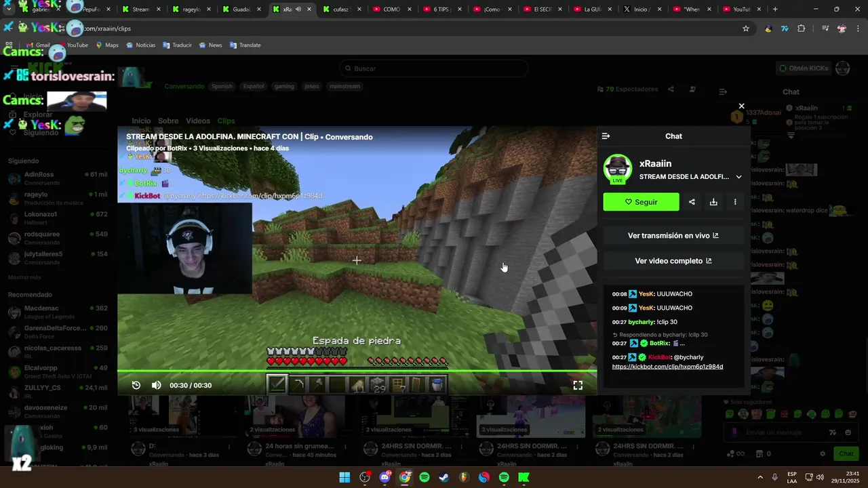Open Chrome profile avatar
Screen dimensions: 868x488
(x=842, y=28)
